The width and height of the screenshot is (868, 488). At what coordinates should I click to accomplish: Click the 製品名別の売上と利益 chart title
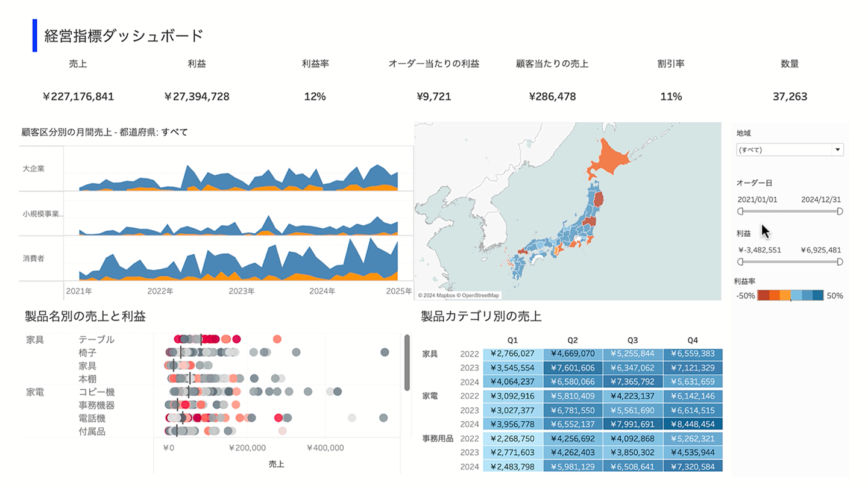[x=85, y=316]
